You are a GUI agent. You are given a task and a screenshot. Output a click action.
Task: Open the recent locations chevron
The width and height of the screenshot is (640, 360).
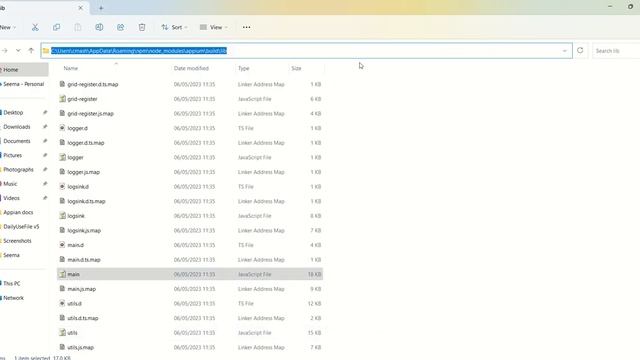click(x=18, y=51)
